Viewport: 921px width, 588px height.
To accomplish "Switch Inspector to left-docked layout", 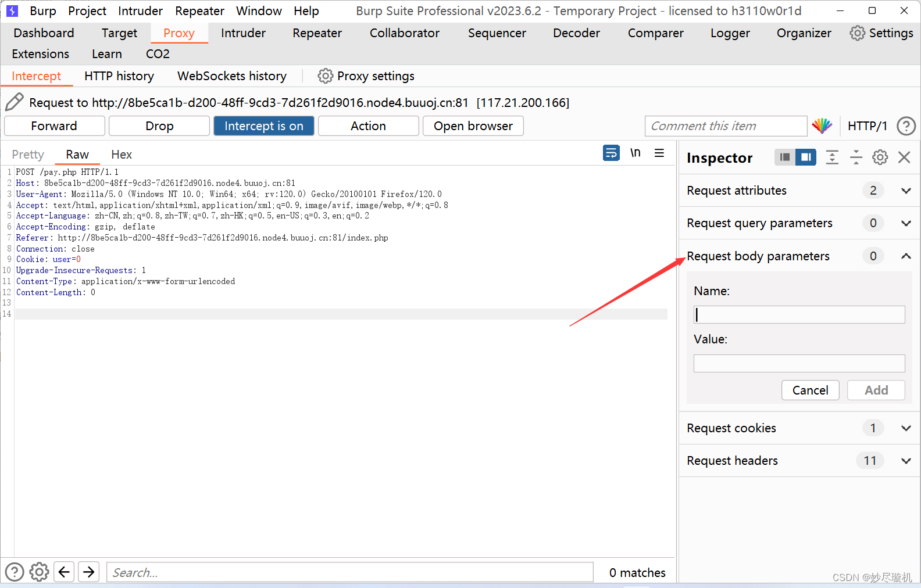I will point(785,157).
